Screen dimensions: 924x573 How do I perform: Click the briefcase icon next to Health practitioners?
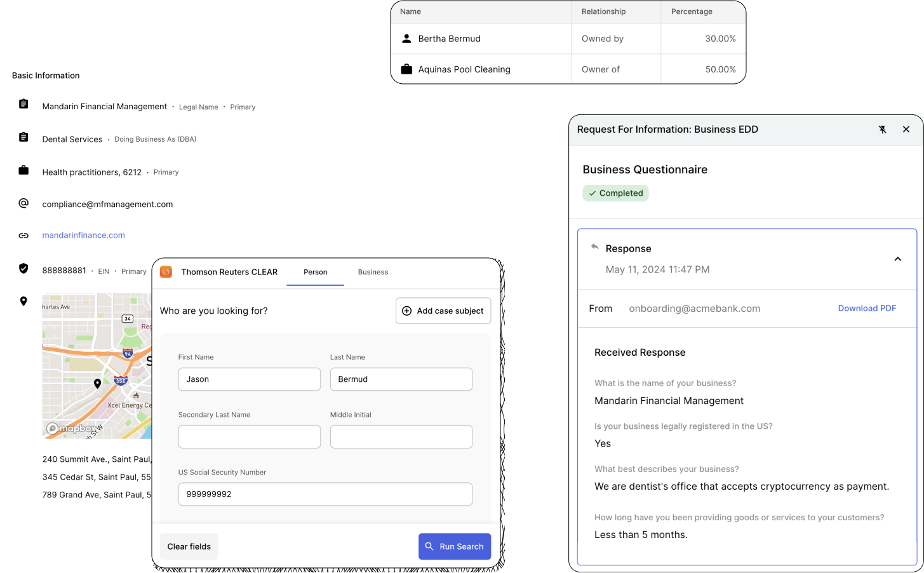tap(23, 170)
